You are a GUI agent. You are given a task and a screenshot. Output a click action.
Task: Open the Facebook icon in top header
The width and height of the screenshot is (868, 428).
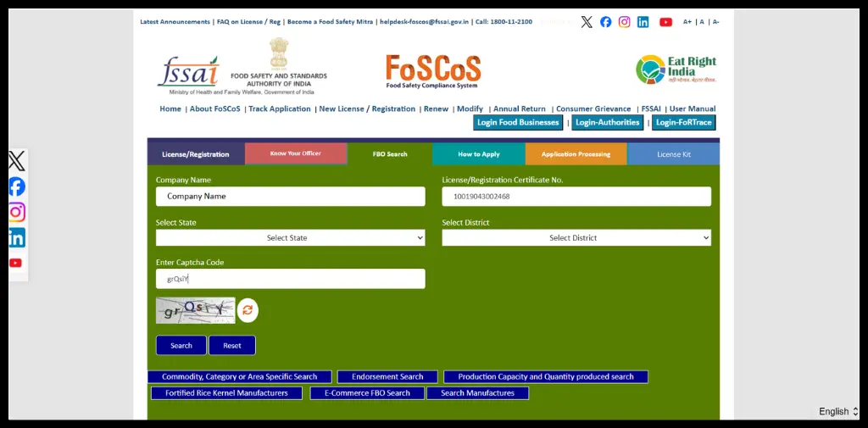(x=605, y=21)
